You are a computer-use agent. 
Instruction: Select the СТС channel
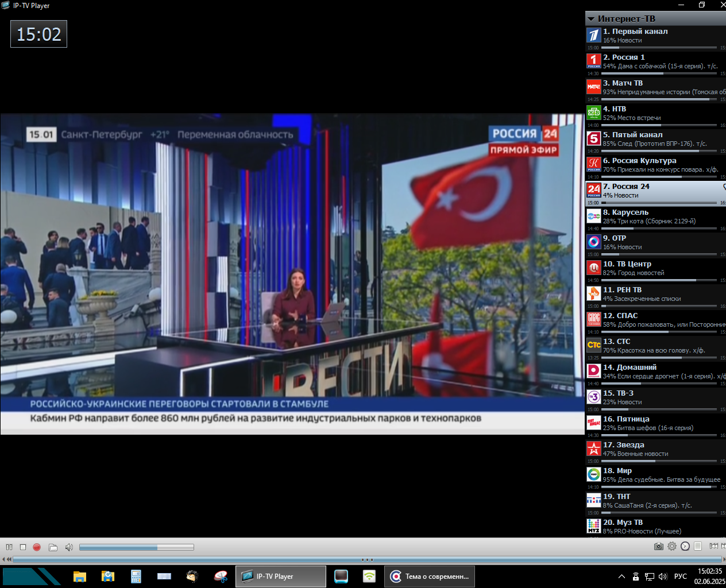click(x=655, y=348)
